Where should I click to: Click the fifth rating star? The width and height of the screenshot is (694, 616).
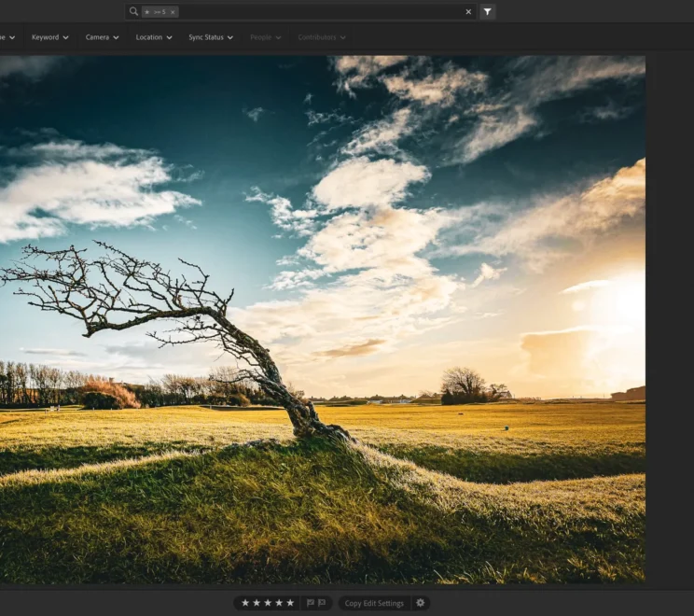[x=290, y=603]
